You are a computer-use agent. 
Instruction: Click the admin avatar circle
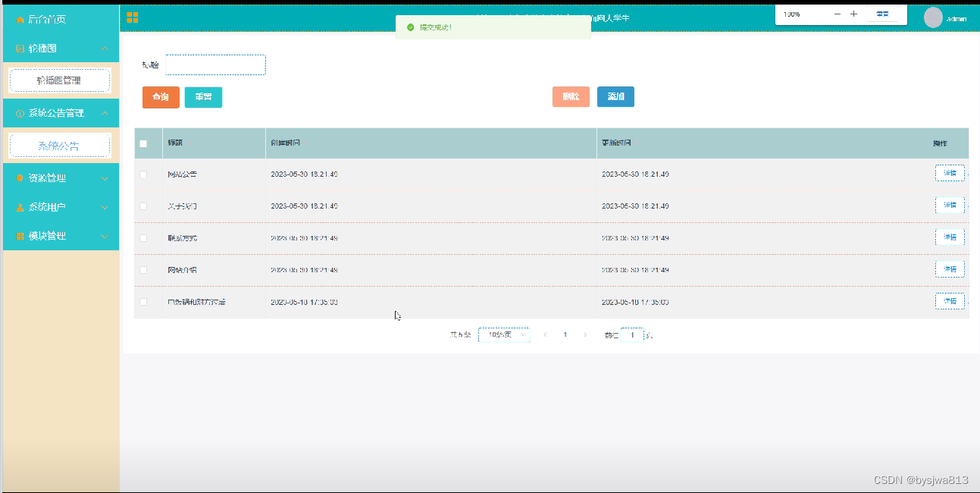point(933,18)
